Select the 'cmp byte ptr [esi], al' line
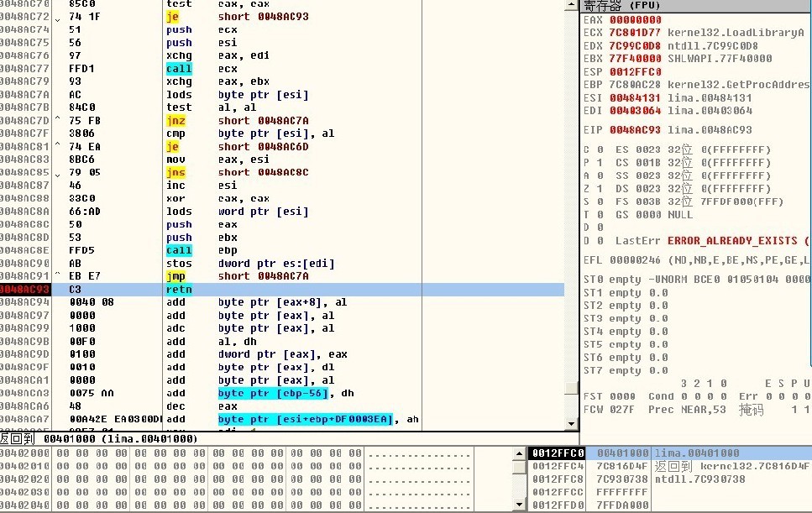812x513 pixels. 250,133
